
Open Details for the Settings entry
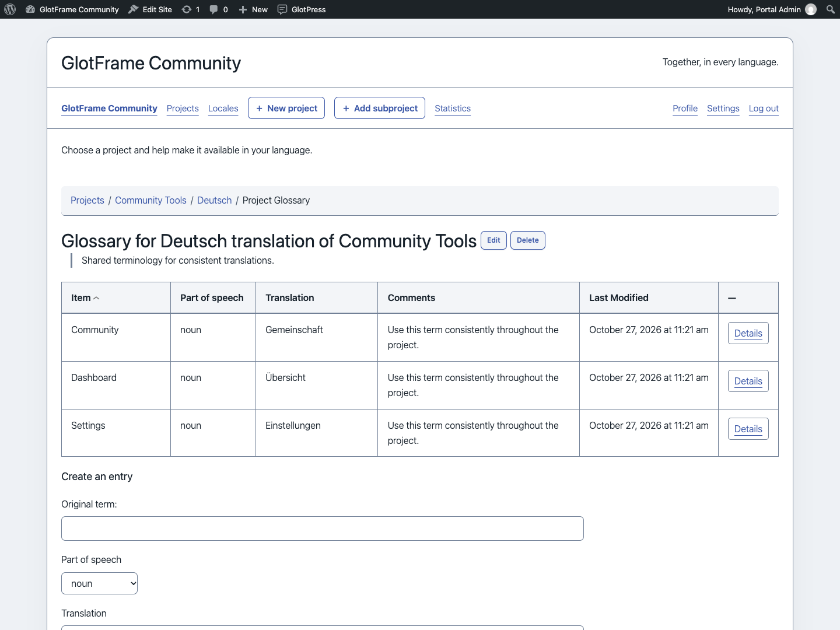coord(748,429)
